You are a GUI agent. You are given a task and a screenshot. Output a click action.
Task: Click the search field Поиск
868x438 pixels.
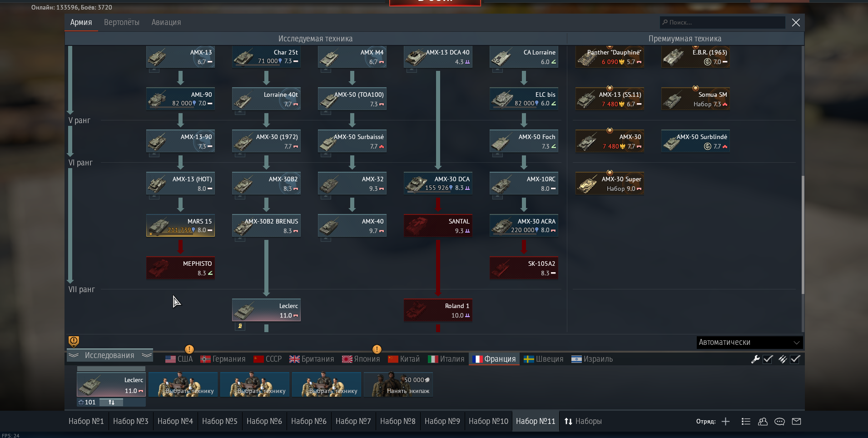722,22
